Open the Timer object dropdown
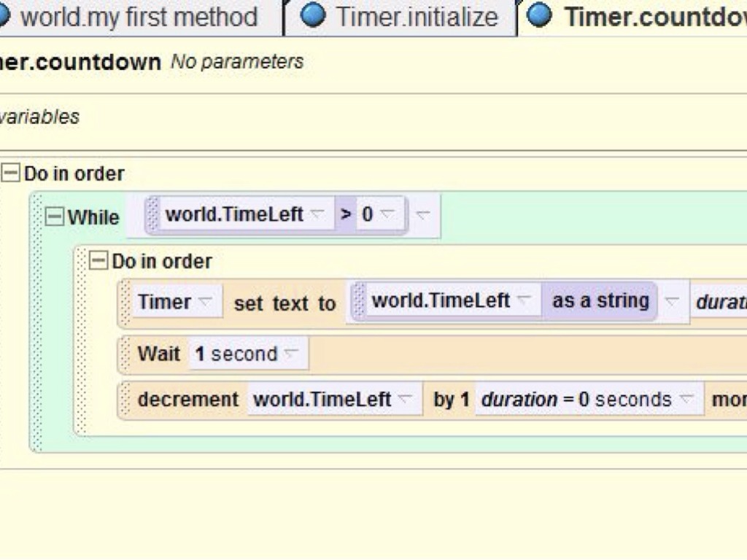The height and width of the screenshot is (560, 747). (x=206, y=301)
